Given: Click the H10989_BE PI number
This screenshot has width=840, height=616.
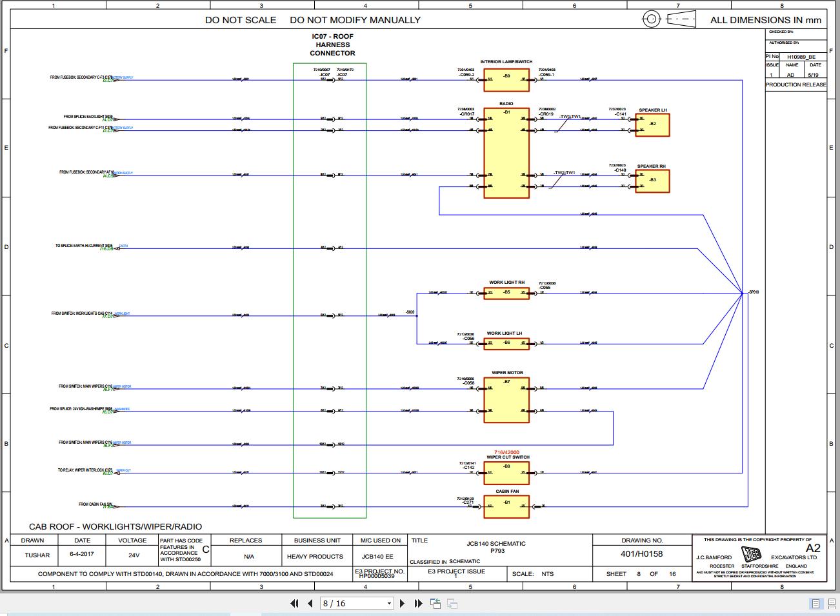Looking at the screenshot, I should tap(800, 57).
